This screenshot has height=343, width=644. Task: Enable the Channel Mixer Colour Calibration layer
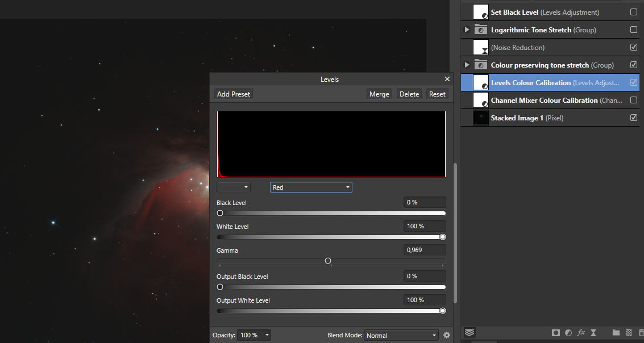coord(634,100)
